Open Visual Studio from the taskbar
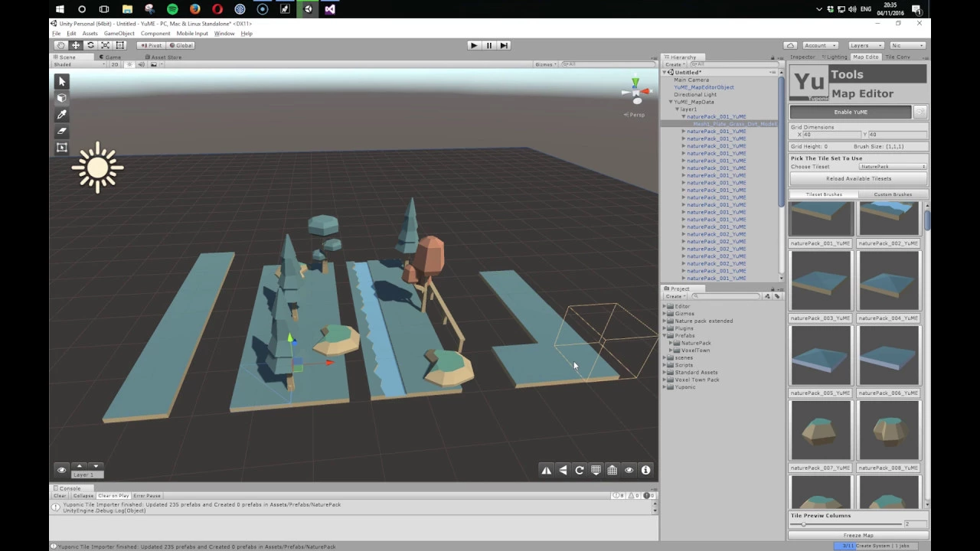 [x=330, y=9]
